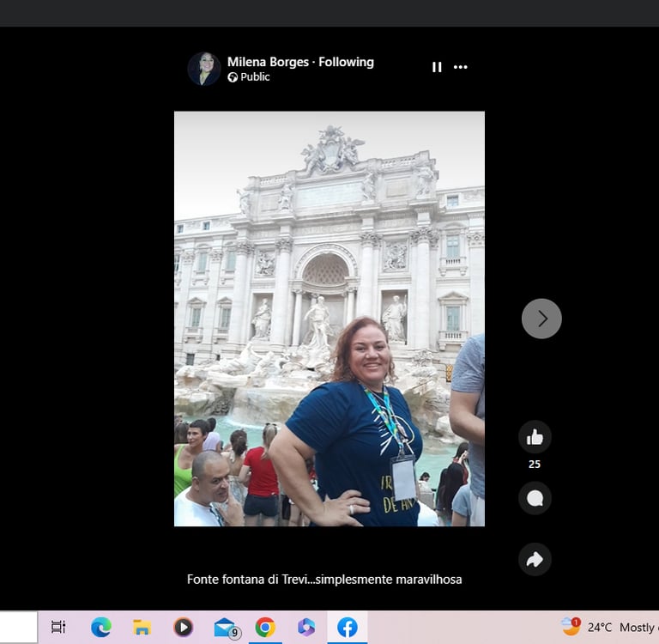Open Milena Borges profile picture

coord(204,69)
